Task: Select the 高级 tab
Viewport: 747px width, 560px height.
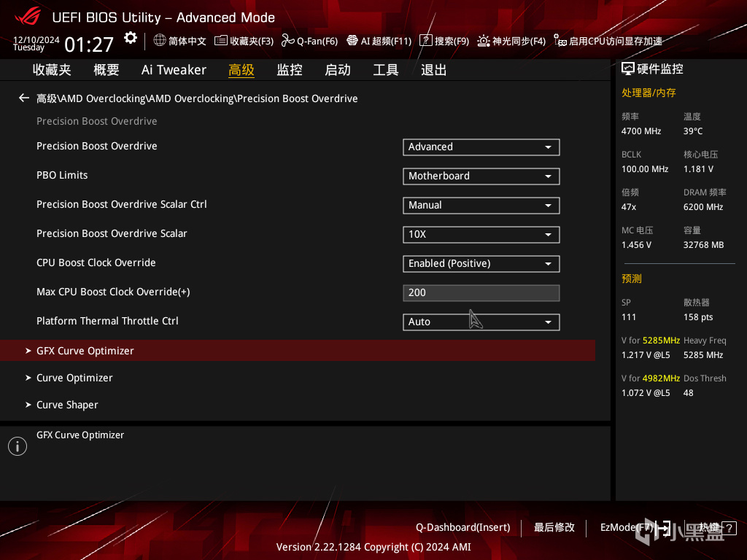Action: point(241,70)
